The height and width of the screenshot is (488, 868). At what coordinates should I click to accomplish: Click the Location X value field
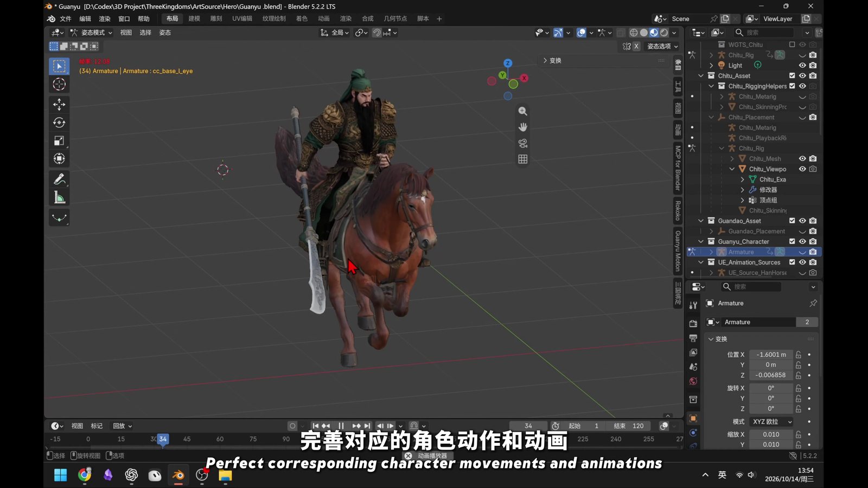pyautogui.click(x=771, y=355)
